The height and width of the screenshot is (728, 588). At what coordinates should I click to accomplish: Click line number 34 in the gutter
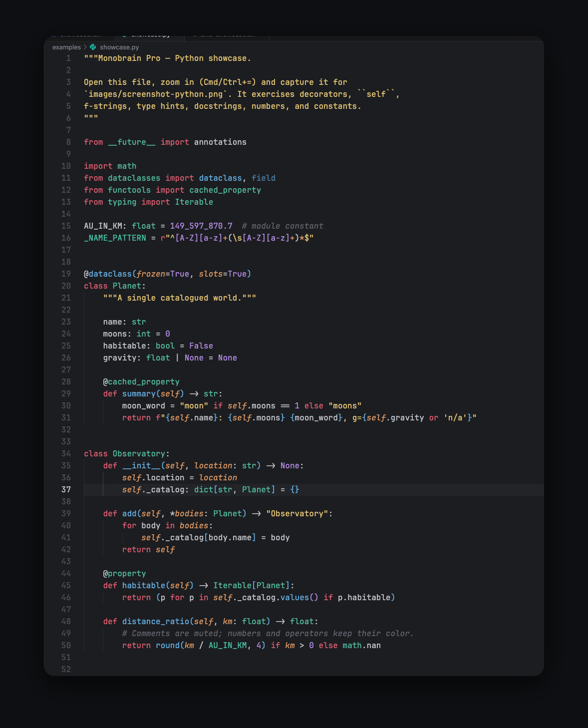pos(66,453)
